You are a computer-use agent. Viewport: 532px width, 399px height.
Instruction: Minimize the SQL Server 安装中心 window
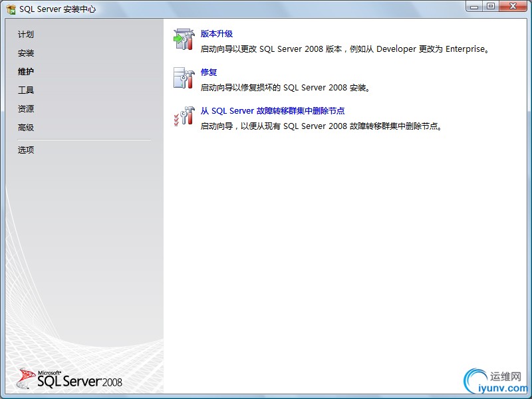click(474, 7)
